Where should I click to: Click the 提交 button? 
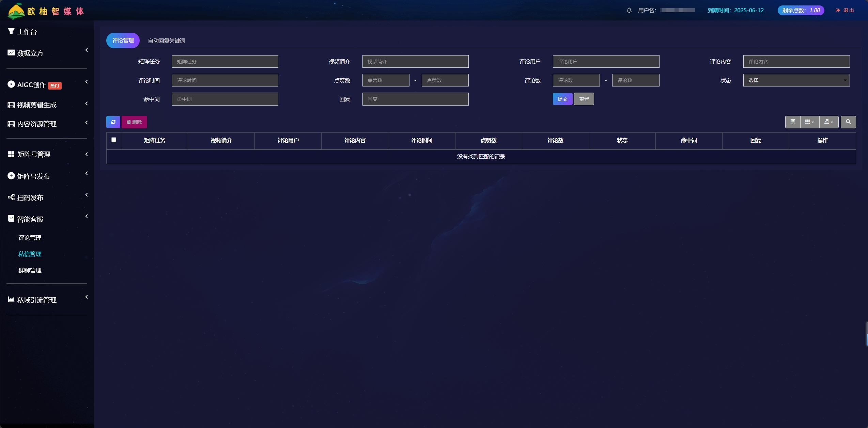point(562,99)
